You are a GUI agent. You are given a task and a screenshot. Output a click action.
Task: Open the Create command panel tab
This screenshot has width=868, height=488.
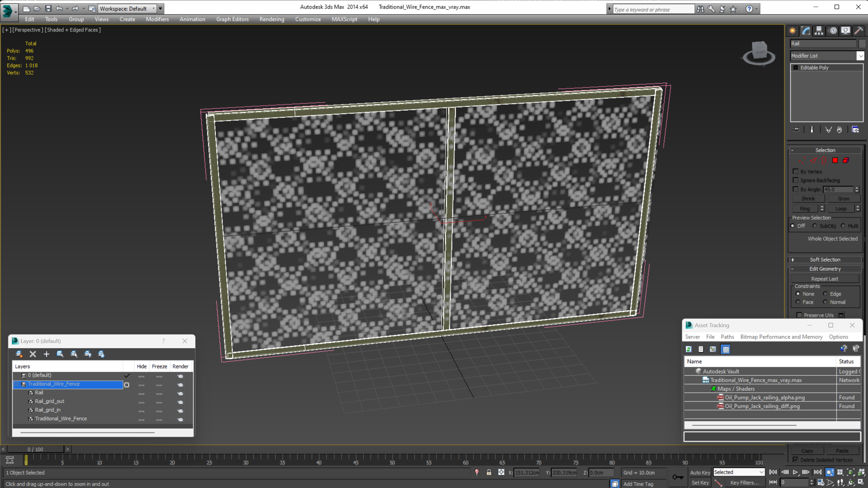[792, 31]
